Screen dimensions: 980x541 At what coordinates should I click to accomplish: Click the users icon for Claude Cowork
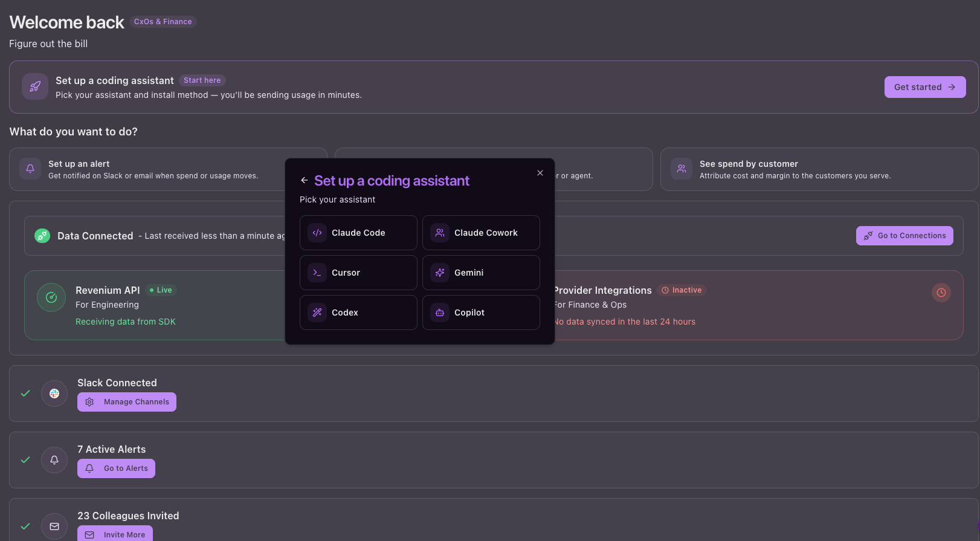tap(440, 233)
